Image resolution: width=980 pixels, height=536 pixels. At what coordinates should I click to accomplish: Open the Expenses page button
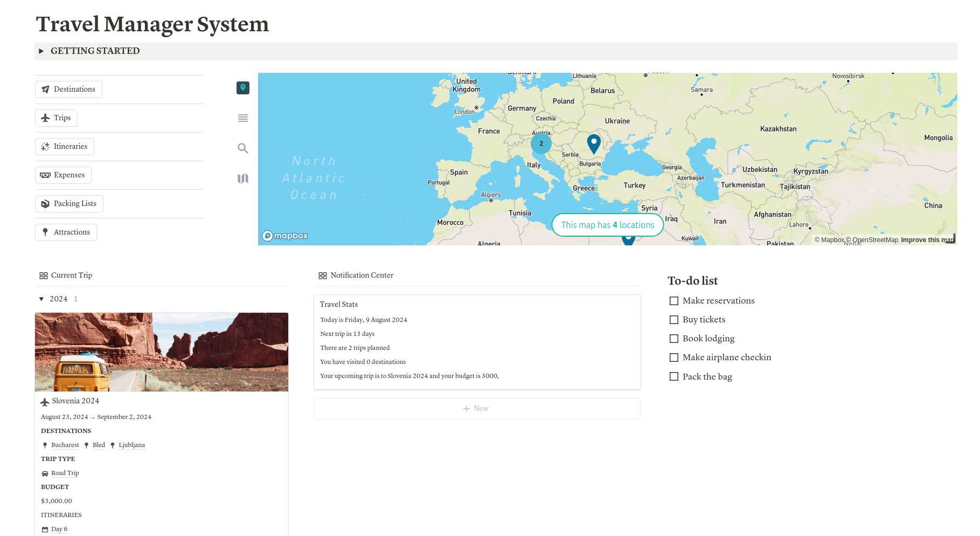[63, 175]
